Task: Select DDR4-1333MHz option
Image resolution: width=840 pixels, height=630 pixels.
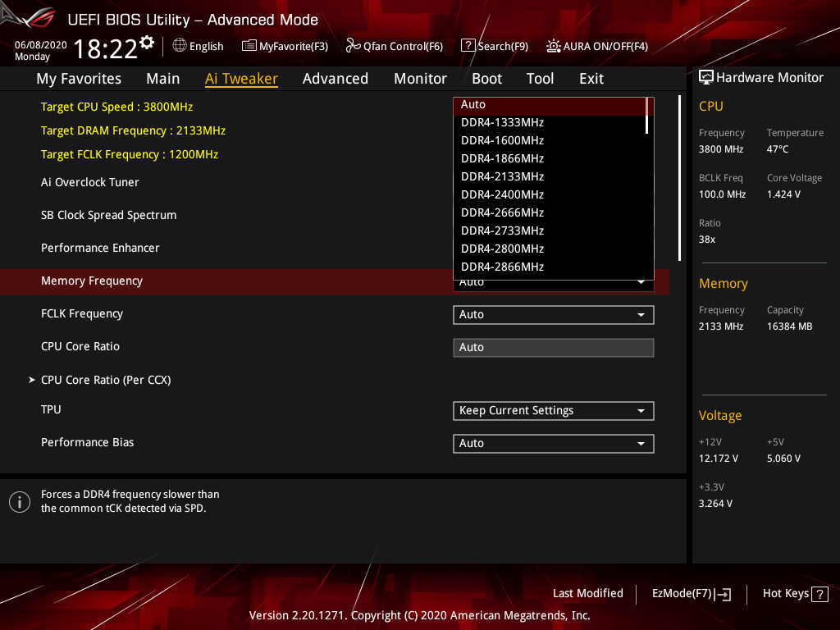Action: coord(550,123)
